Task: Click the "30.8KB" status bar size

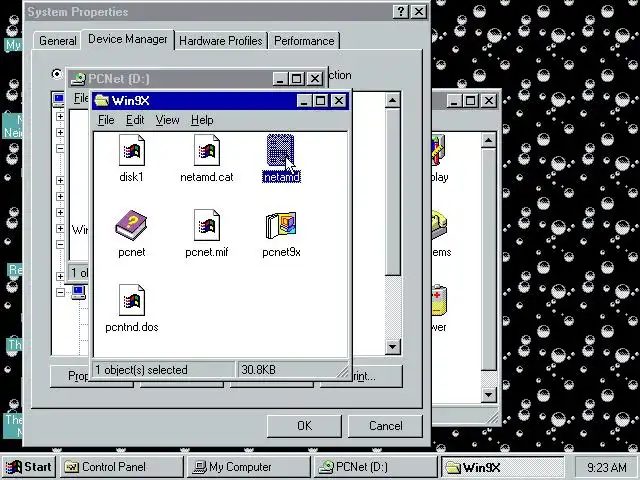Action: tap(258, 370)
